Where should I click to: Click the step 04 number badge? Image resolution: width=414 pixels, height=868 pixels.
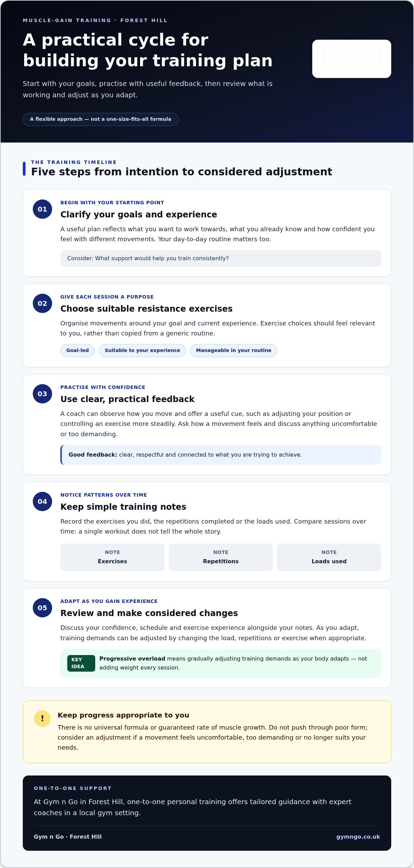pos(42,501)
